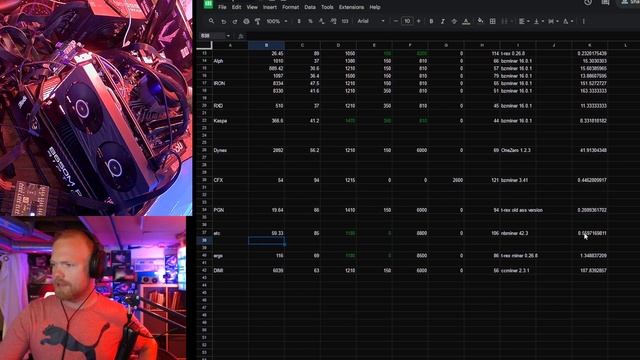Open the Extensions menu

click(x=351, y=7)
